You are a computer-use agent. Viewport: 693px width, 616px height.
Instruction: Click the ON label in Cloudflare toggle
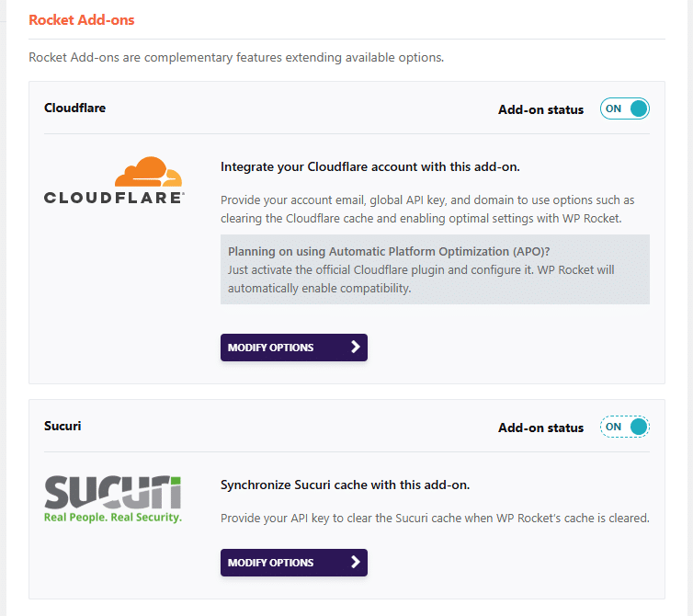tap(613, 108)
